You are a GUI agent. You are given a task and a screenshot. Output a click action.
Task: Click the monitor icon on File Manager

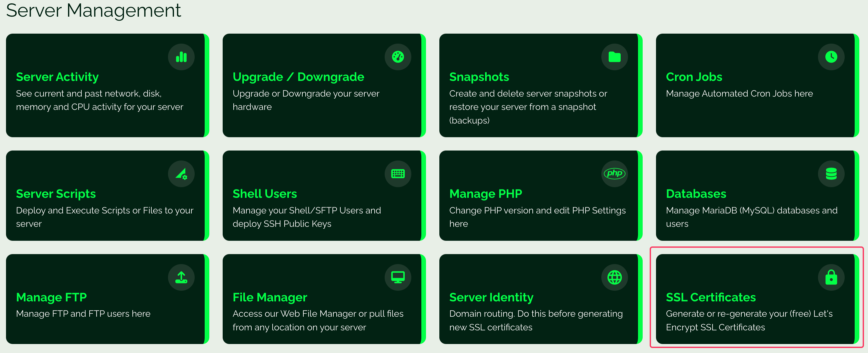(398, 277)
